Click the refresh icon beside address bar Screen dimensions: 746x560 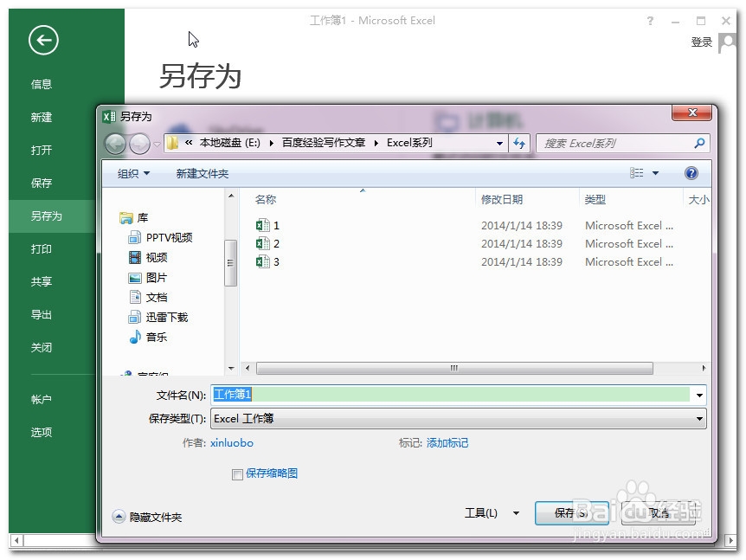pyautogui.click(x=518, y=143)
